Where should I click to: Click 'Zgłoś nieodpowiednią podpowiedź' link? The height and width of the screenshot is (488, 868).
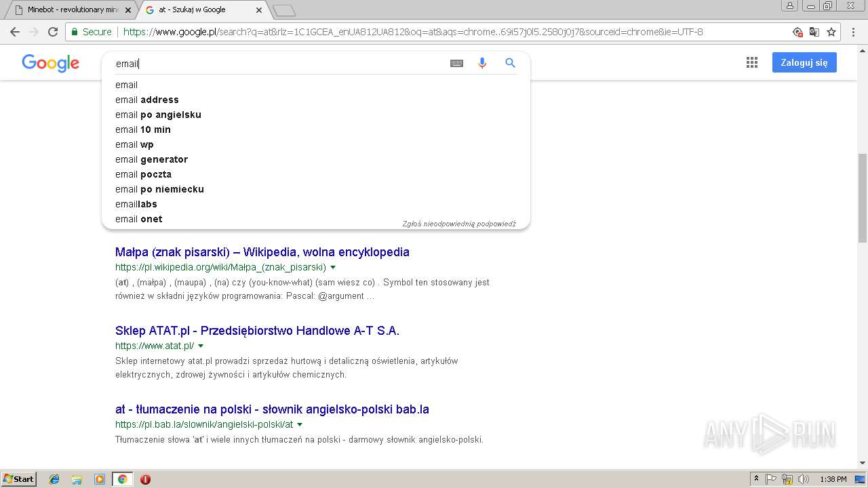459,224
